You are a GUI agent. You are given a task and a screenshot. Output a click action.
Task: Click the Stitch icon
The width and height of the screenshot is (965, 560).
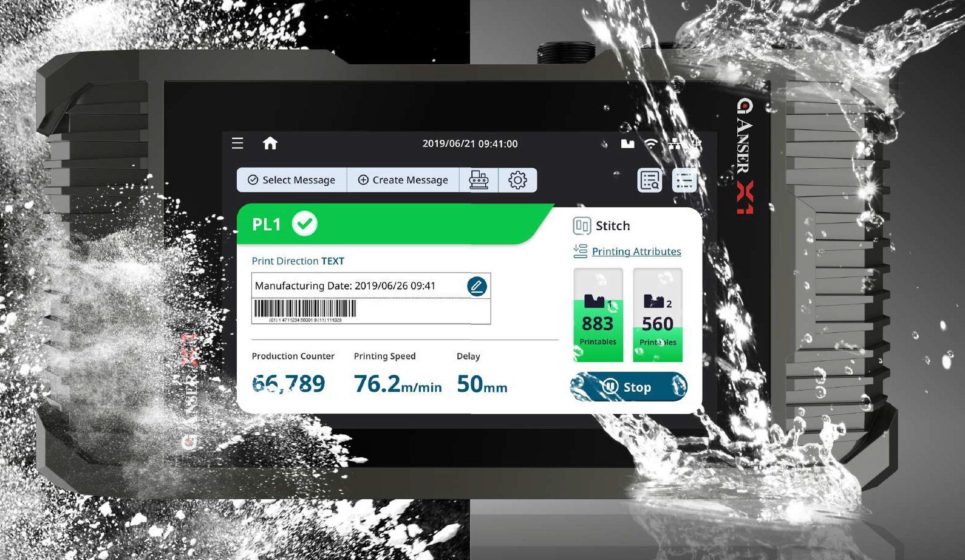click(x=581, y=226)
